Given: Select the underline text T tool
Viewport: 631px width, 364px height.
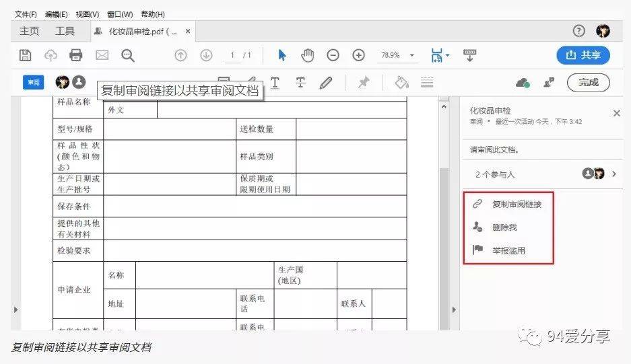Looking at the screenshot, I should tap(275, 83).
